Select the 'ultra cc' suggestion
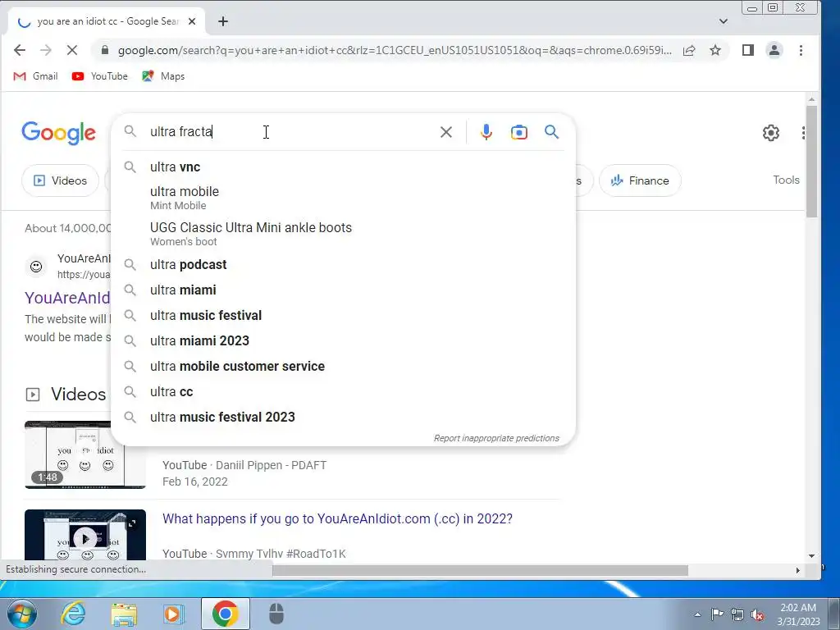 343,391
